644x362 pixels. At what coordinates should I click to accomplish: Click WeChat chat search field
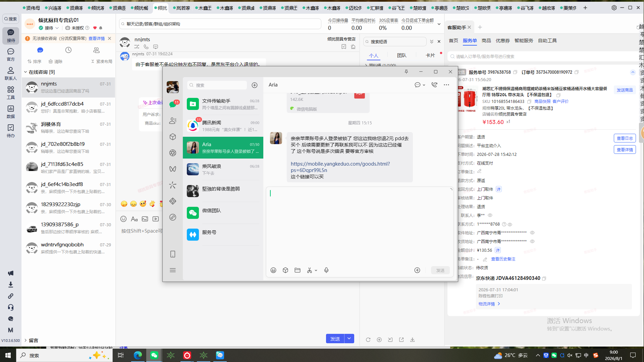coord(217,85)
